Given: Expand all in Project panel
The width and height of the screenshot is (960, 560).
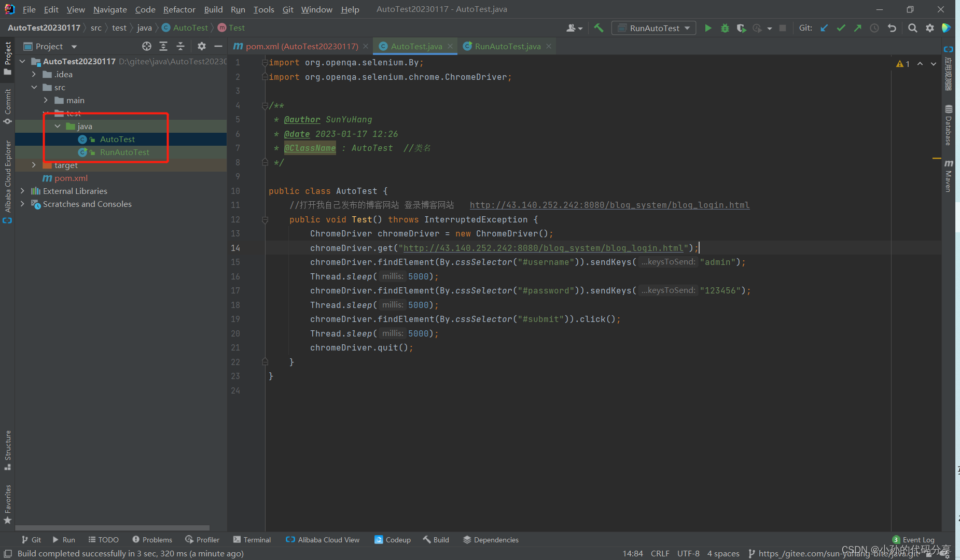Looking at the screenshot, I should click(x=163, y=46).
